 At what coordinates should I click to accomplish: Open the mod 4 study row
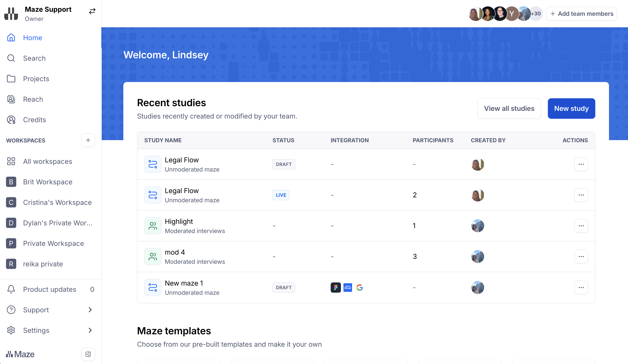tap(175, 252)
